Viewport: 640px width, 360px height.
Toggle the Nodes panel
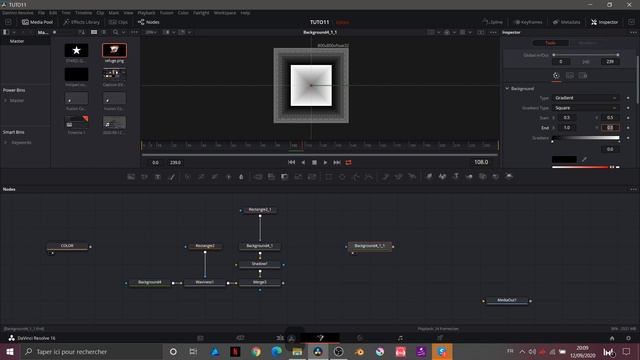[149, 22]
